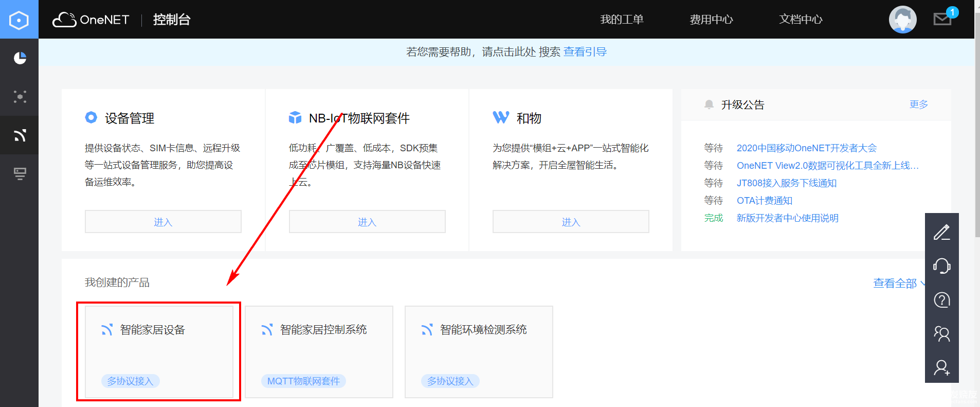
Task: Open the 查看引导 guide link
Action: coord(585,52)
